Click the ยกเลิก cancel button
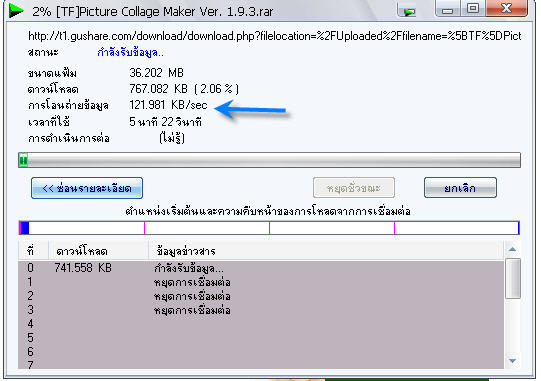The image size is (541, 381). coord(460,188)
